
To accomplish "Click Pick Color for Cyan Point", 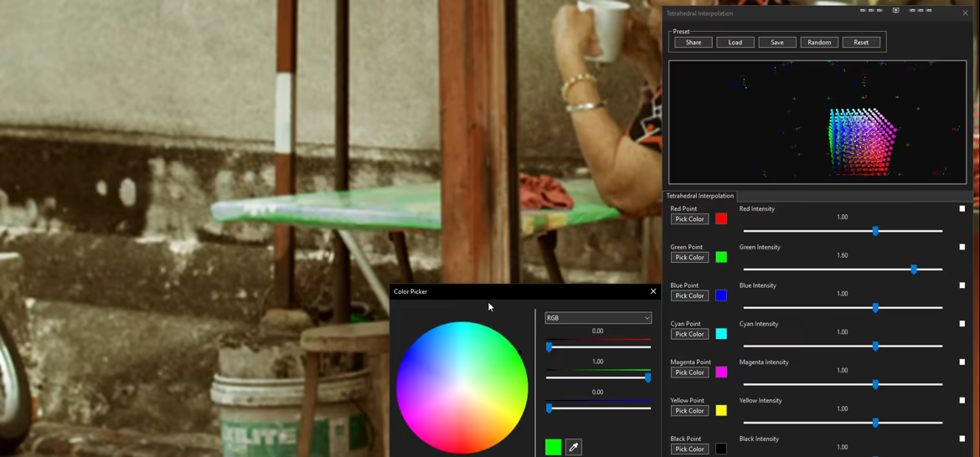I will (689, 334).
